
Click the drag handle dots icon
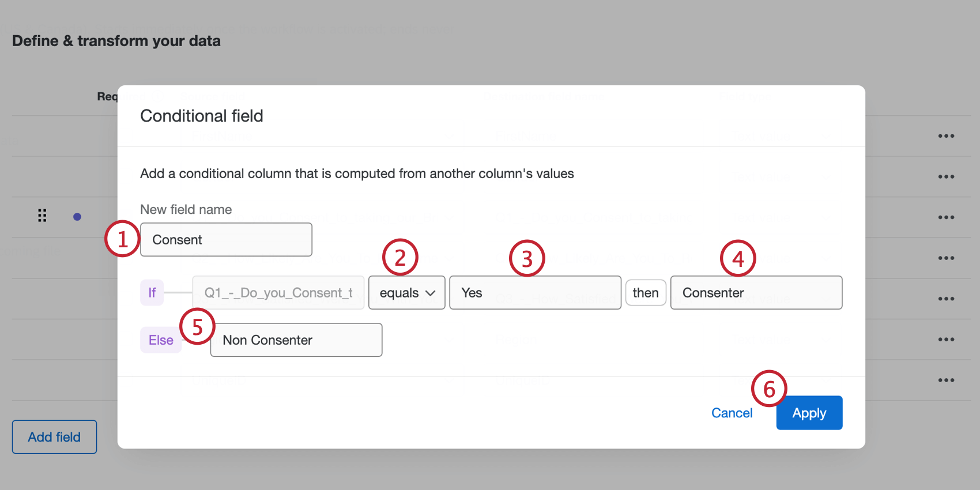[42, 216]
